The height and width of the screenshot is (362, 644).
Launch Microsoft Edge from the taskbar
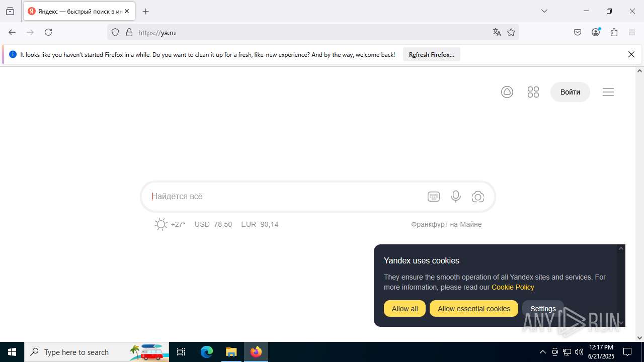pyautogui.click(x=207, y=352)
